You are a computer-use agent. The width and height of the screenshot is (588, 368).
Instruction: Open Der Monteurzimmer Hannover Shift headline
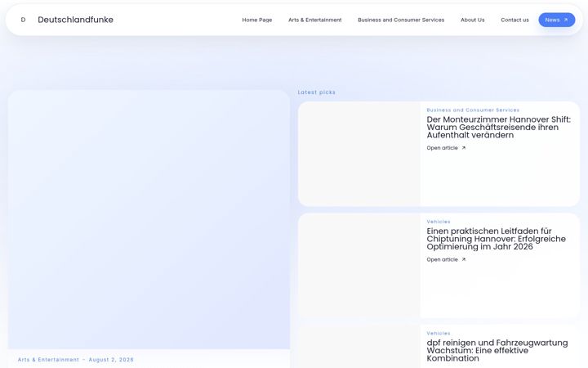click(498, 128)
